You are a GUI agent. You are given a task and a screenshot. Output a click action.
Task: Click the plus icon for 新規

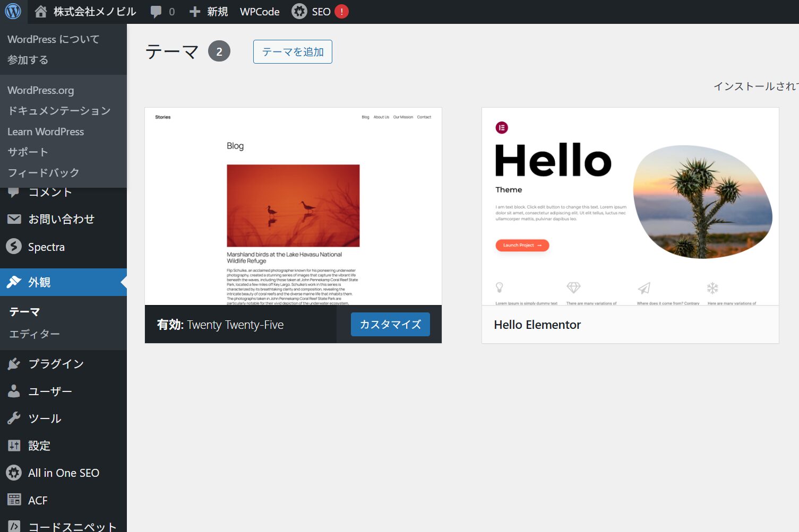(195, 12)
